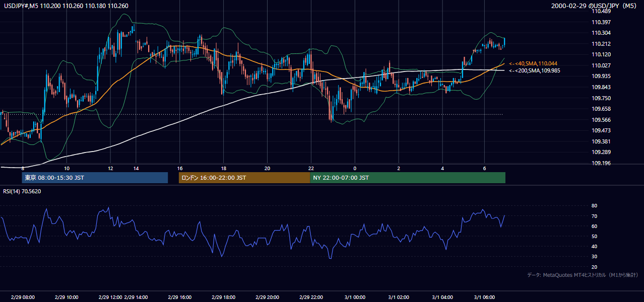Click price axis value 110.304
Image resolution: width=644 pixels, height=302 pixels.
(x=601, y=33)
